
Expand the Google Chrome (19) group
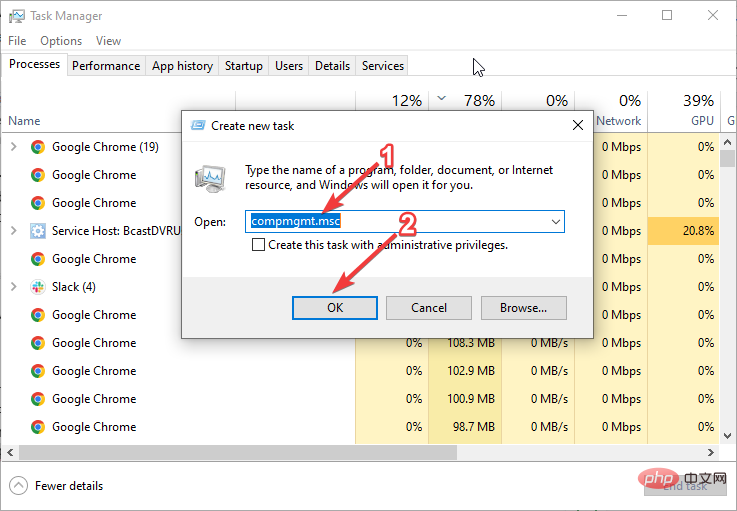(x=14, y=147)
